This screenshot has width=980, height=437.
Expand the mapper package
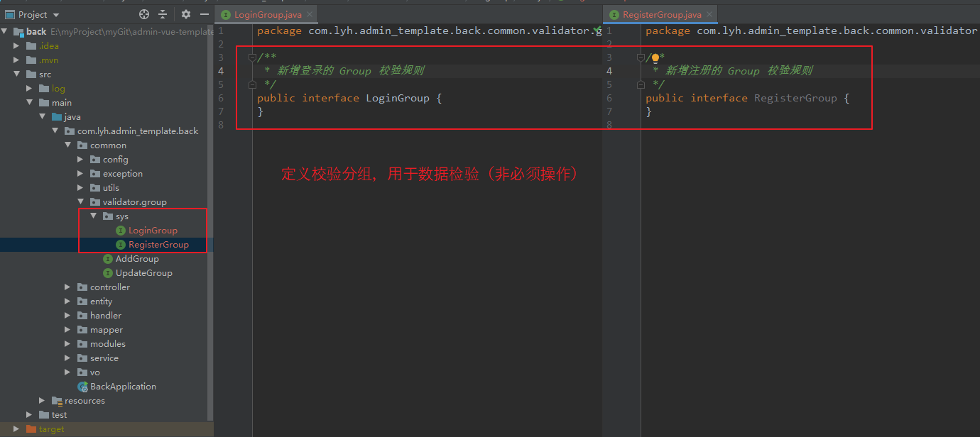(x=67, y=330)
